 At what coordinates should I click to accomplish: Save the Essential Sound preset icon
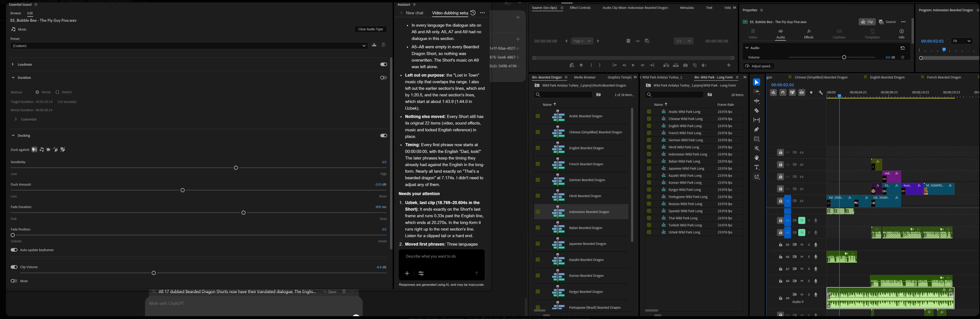(374, 45)
